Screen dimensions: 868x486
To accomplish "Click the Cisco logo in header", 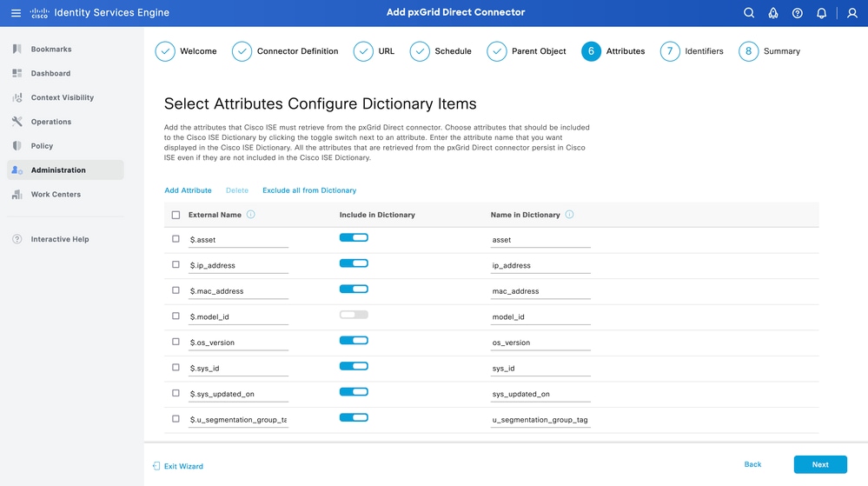I will tap(39, 13).
